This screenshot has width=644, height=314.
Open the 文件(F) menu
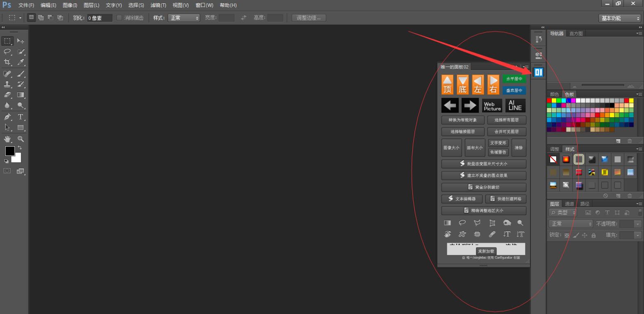[x=26, y=5]
